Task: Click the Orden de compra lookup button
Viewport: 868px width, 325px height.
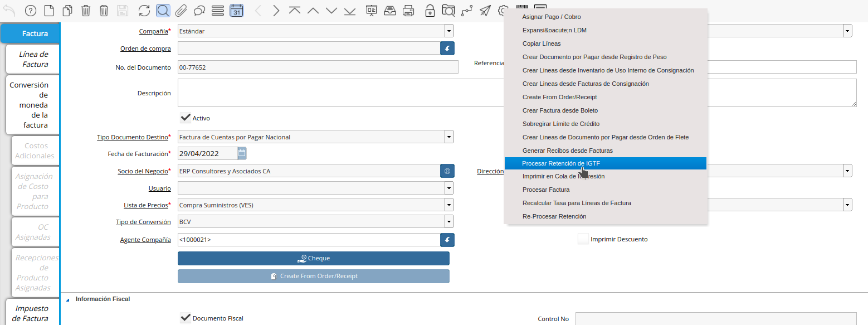Action: pyautogui.click(x=447, y=48)
